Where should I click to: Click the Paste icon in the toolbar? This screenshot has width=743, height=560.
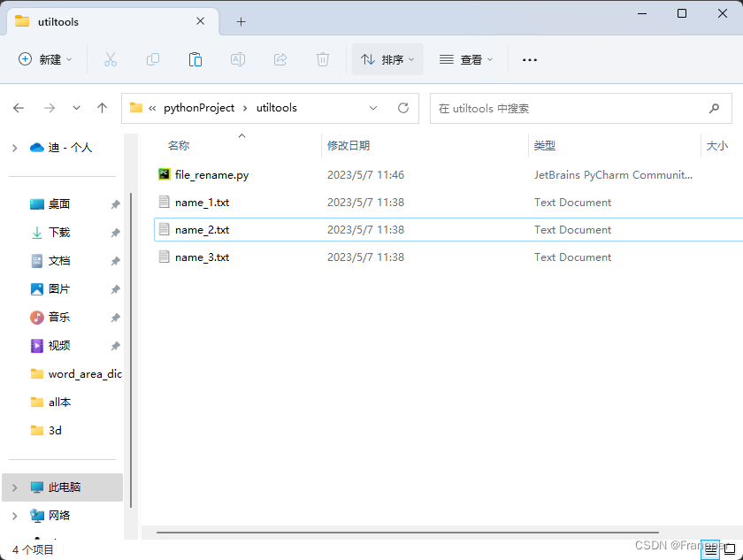coord(195,59)
